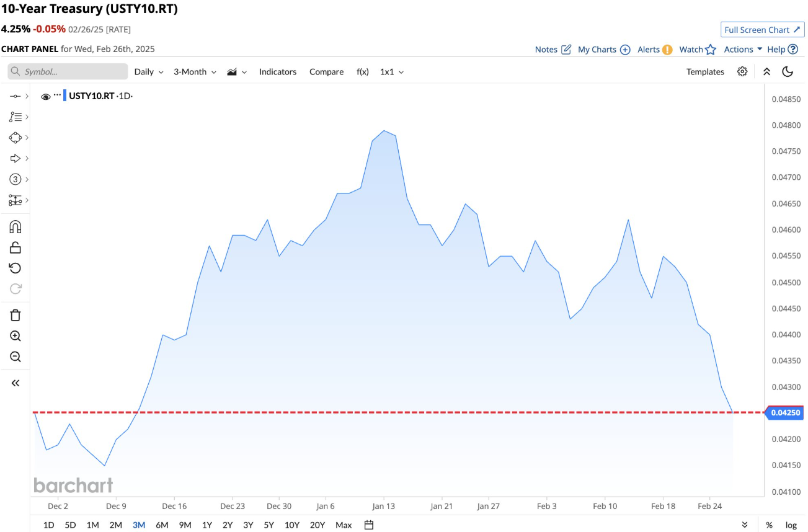
Task: Open the 3-Month period dropdown
Action: coord(195,72)
